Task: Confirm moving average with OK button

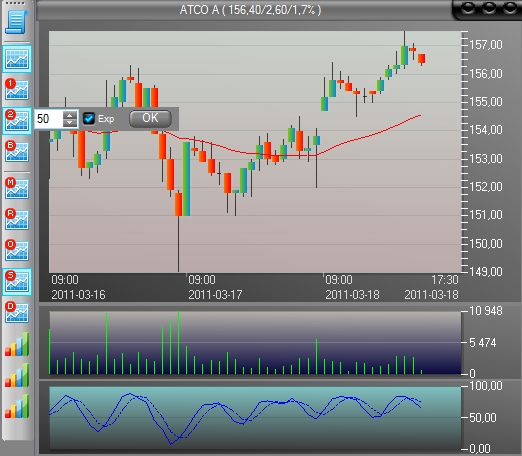Action: coord(150,119)
